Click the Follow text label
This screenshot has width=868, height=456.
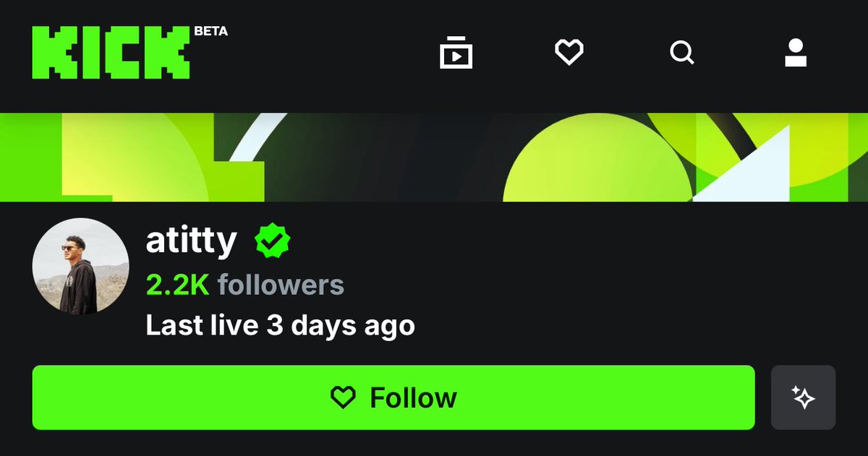tap(413, 397)
